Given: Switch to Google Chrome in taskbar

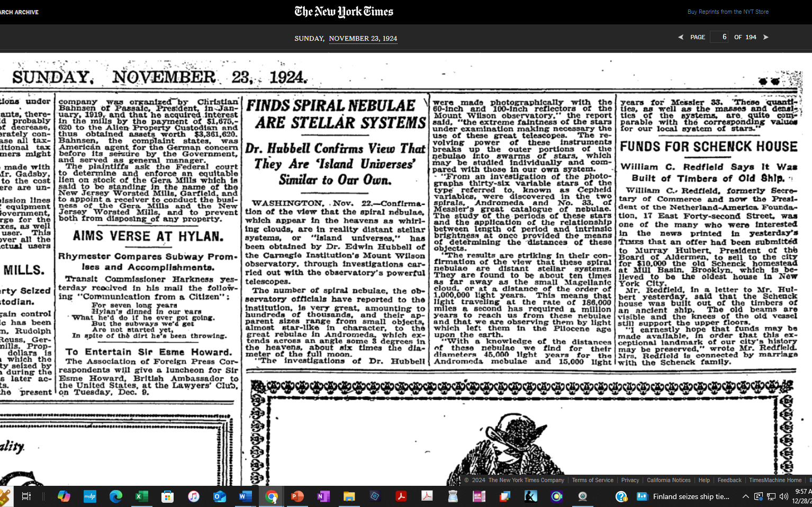Looking at the screenshot, I should (272, 496).
